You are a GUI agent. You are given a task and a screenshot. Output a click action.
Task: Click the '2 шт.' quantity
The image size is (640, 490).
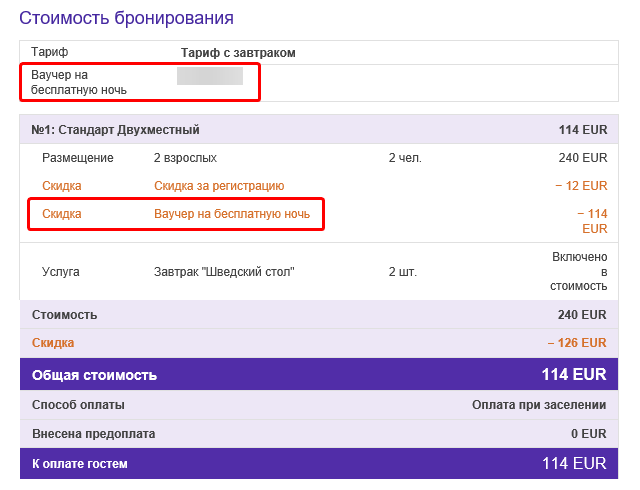coord(402,272)
